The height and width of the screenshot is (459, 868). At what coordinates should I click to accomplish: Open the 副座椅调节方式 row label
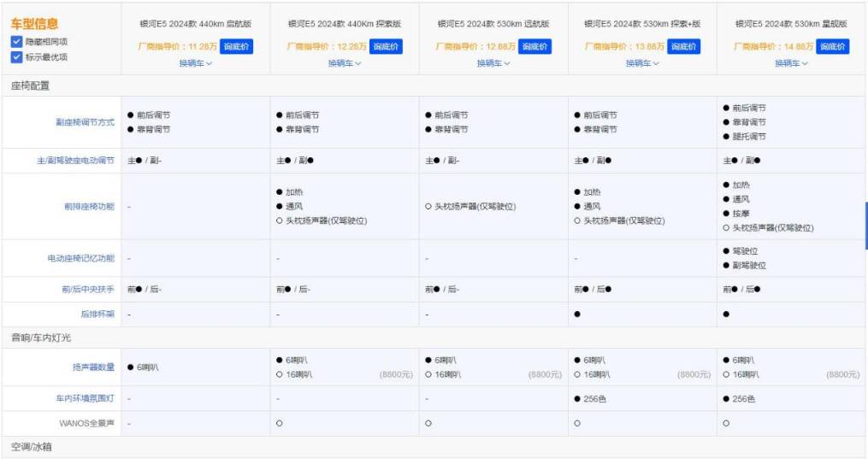85,122
